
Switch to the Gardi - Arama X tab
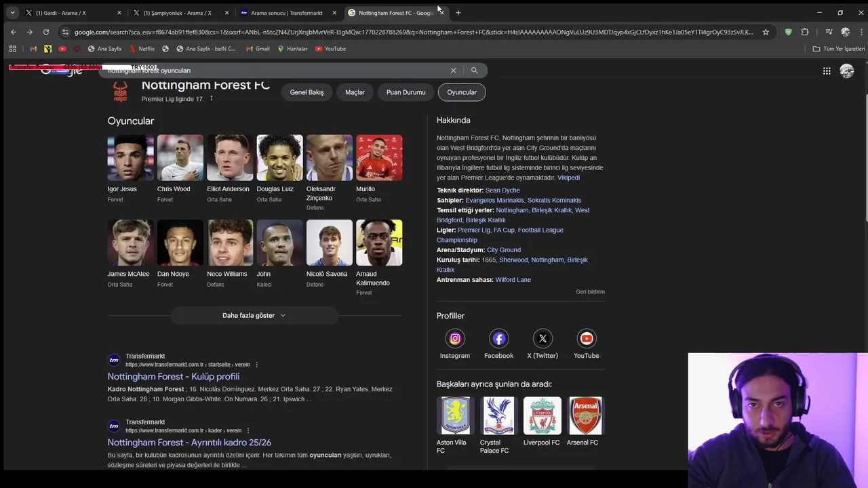click(71, 13)
